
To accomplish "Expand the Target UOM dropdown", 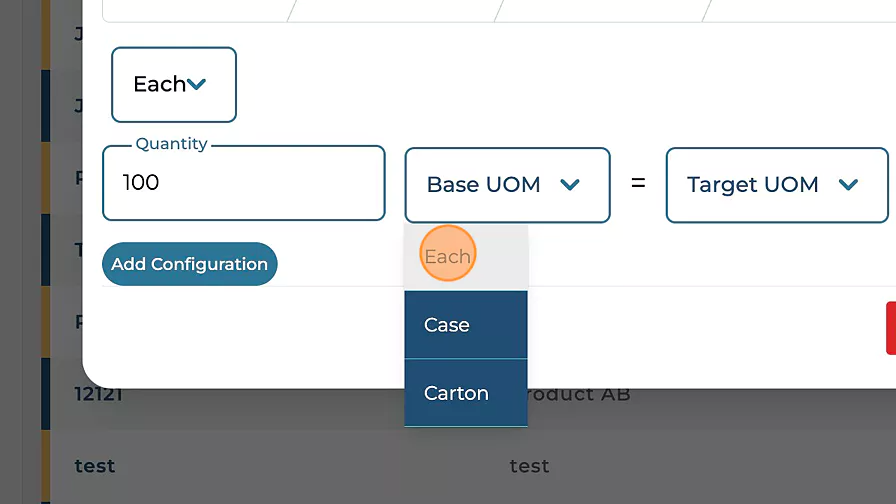I will pyautogui.click(x=776, y=185).
